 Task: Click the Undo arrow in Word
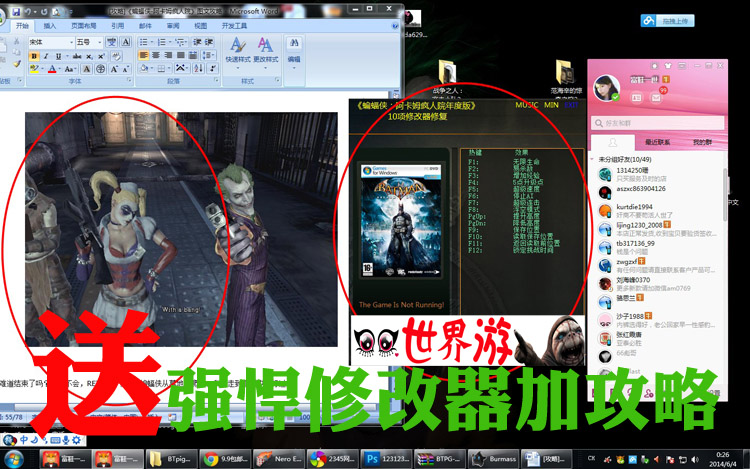28,11
